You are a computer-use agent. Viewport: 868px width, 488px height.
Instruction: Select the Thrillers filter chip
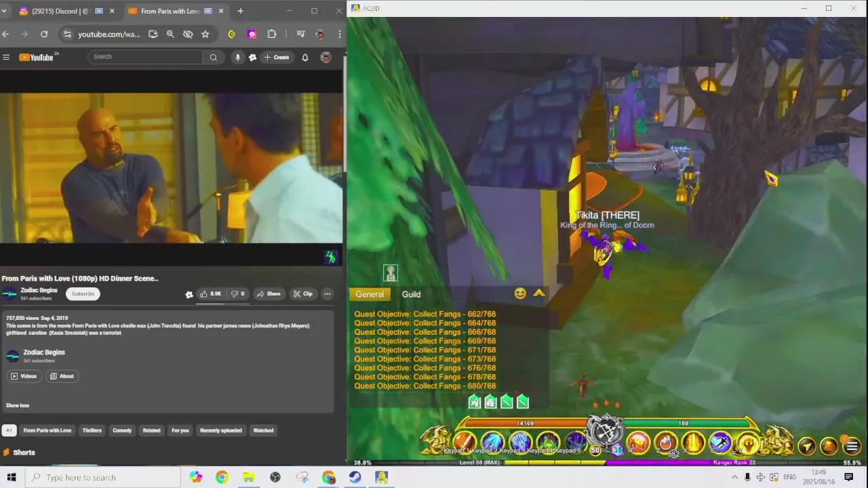pos(92,430)
